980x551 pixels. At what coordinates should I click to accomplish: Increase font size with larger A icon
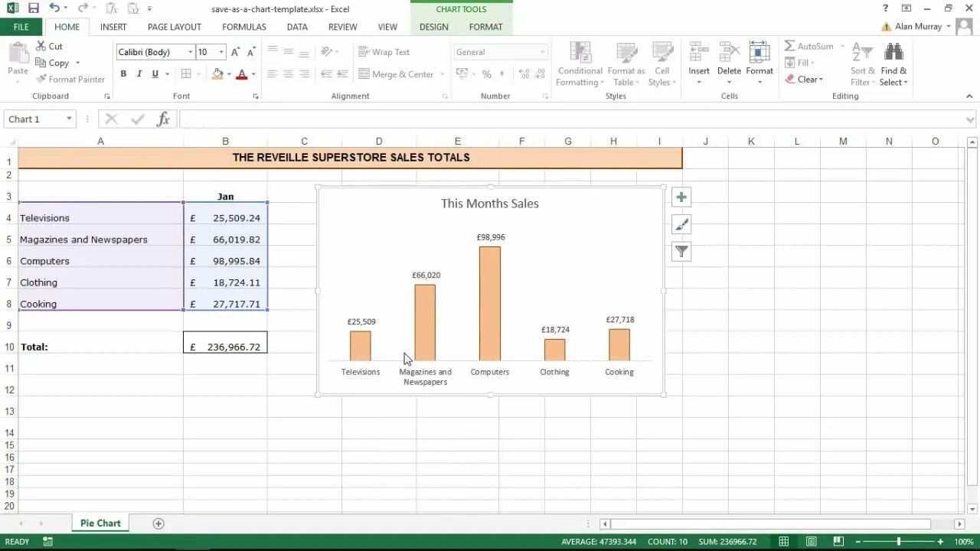(x=236, y=52)
